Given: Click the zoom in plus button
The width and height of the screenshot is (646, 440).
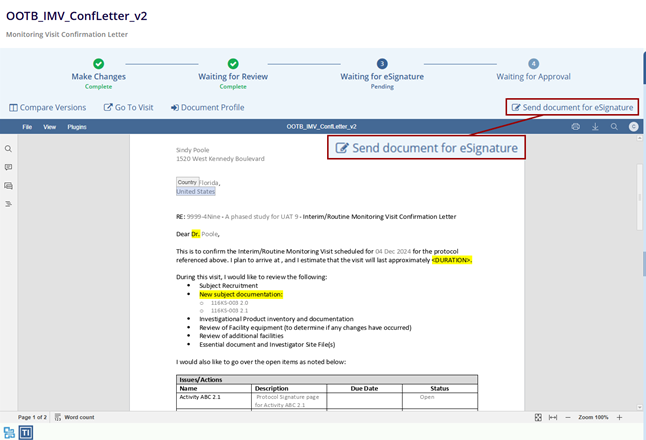Looking at the screenshot, I should 619,417.
